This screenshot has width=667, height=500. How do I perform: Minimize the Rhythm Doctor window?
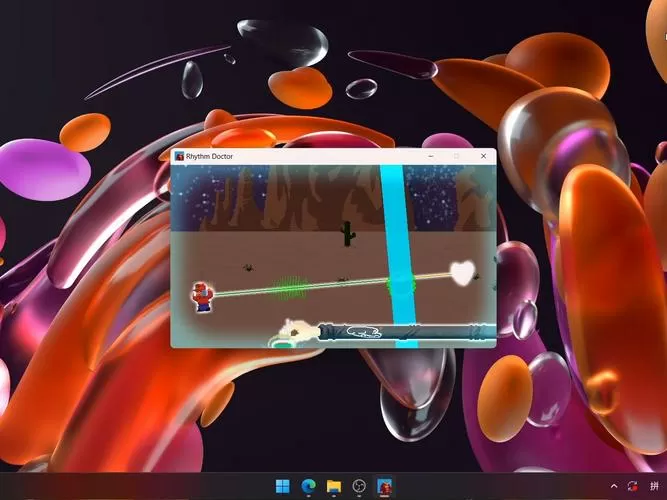coord(431,156)
